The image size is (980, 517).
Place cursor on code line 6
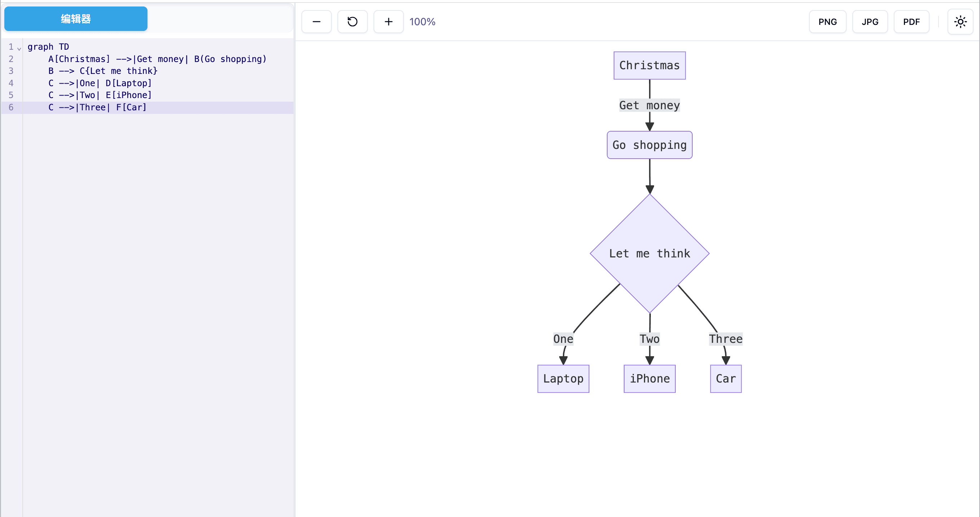pos(158,107)
